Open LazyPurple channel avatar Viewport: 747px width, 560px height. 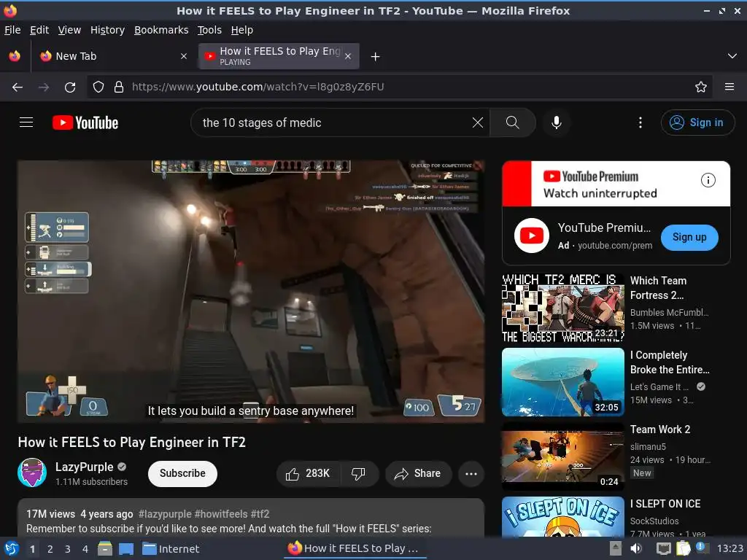[32, 472]
